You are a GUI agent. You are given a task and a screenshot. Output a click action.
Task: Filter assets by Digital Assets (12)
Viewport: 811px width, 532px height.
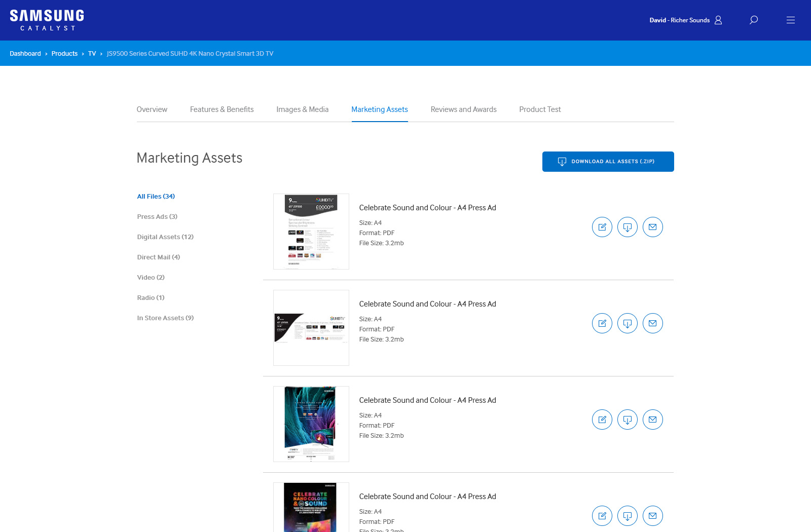pos(165,237)
